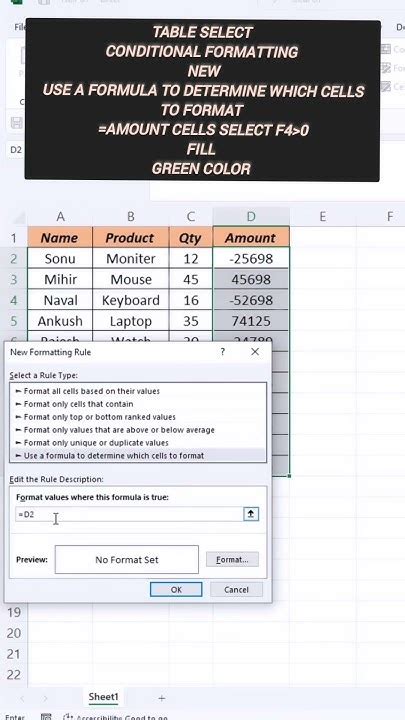Select column D header

(x=251, y=216)
